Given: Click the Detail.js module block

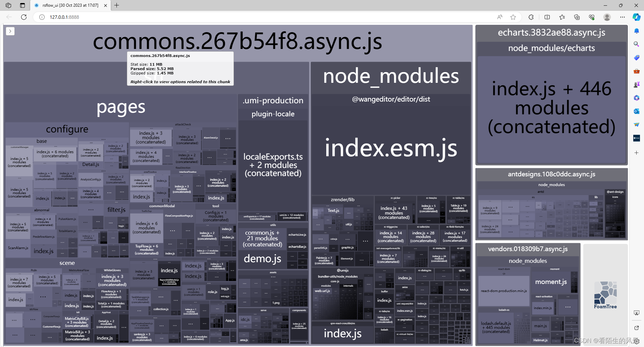Looking at the screenshot, I should pos(91,164).
